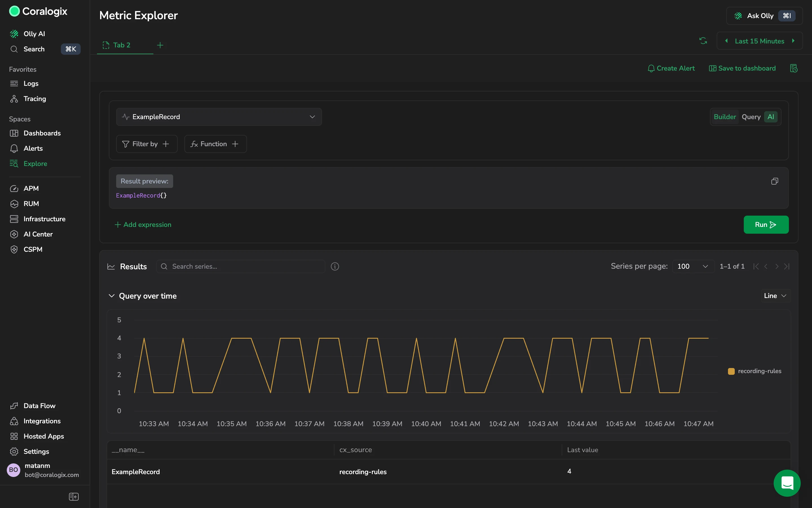Collapse the sidebar panel icon
The width and height of the screenshot is (812, 508).
click(x=74, y=497)
